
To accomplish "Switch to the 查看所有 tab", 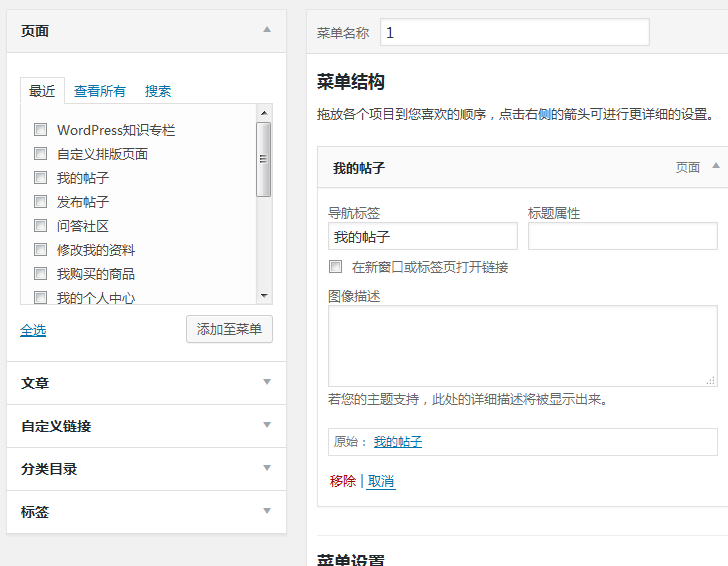I will click(x=100, y=91).
